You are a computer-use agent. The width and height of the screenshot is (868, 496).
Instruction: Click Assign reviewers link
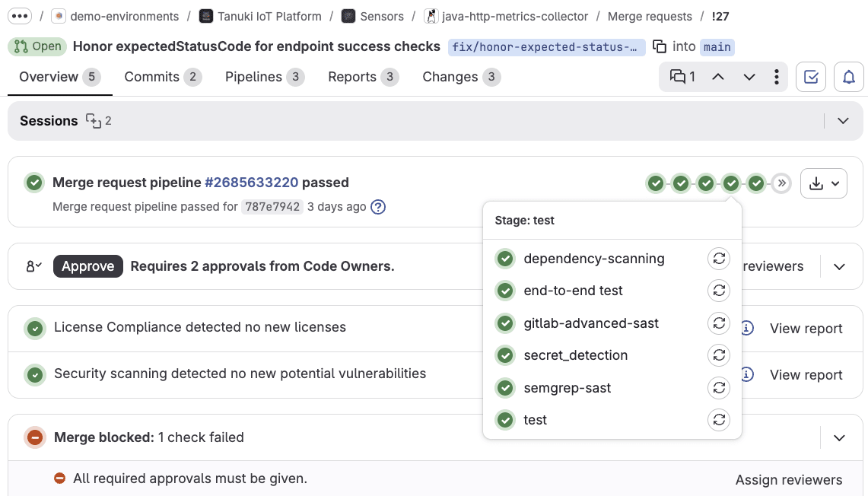pos(789,480)
